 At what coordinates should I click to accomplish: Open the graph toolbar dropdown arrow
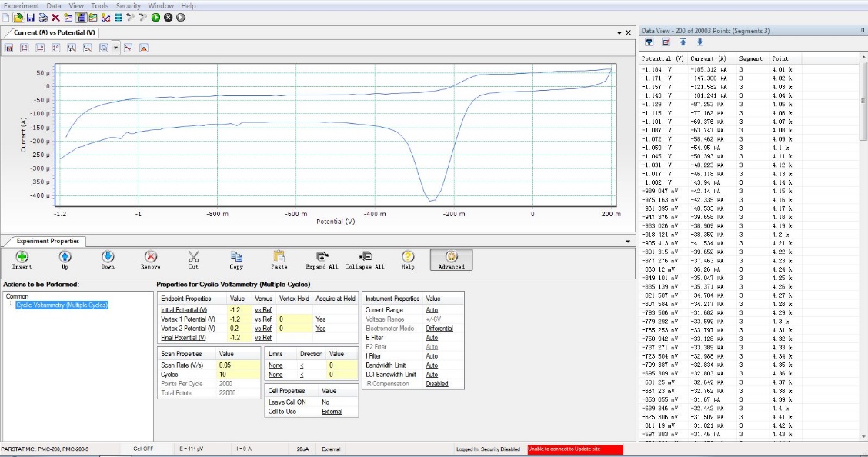115,48
